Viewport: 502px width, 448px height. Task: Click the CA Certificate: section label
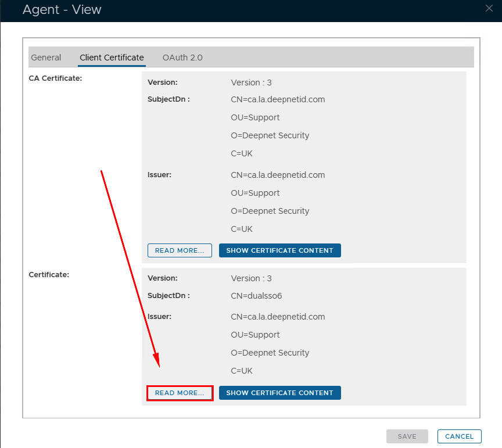[55, 78]
